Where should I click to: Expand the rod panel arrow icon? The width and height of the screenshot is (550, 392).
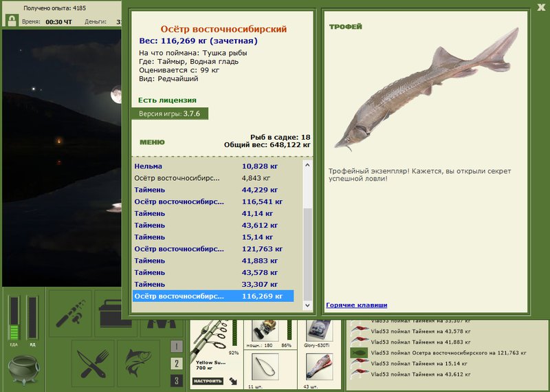[x=233, y=381]
